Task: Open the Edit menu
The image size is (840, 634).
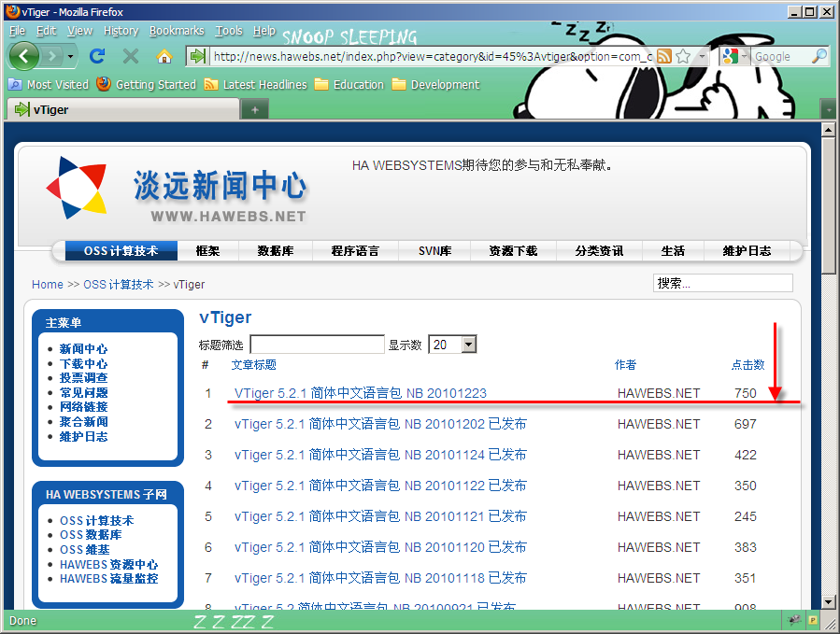Action: coord(46,31)
